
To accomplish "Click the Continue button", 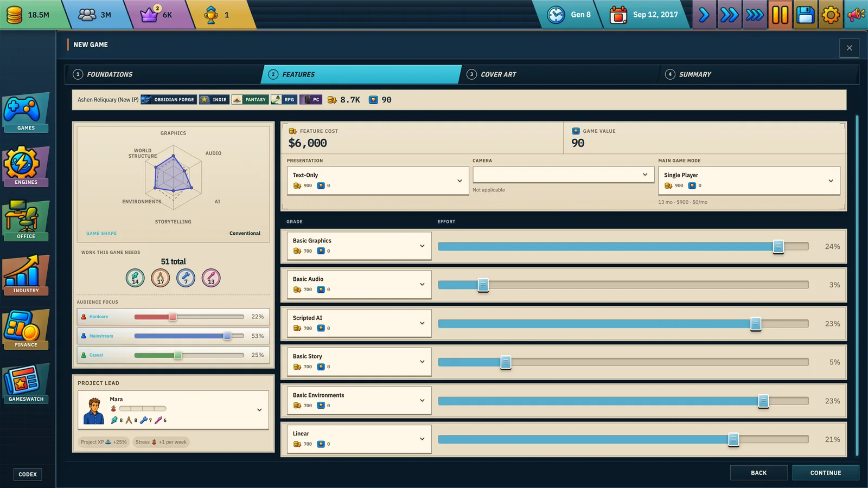I will click(x=826, y=473).
